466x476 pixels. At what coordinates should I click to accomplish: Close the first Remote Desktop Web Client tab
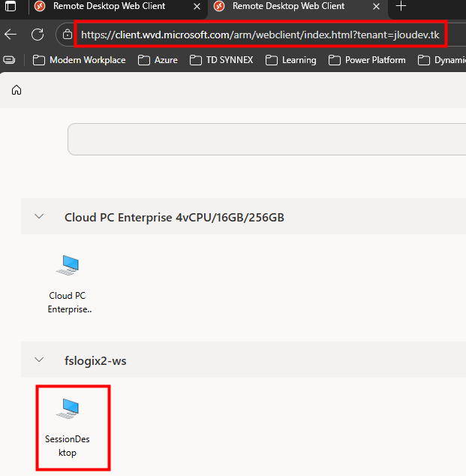click(x=197, y=6)
